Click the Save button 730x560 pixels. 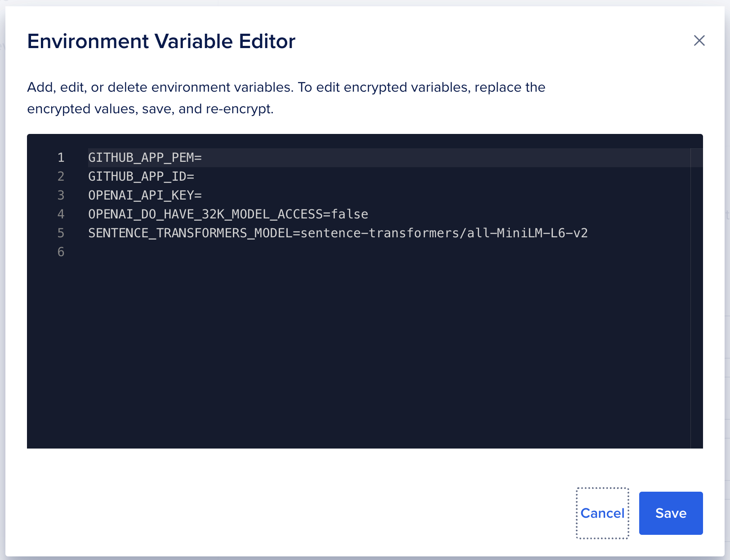coord(671,513)
